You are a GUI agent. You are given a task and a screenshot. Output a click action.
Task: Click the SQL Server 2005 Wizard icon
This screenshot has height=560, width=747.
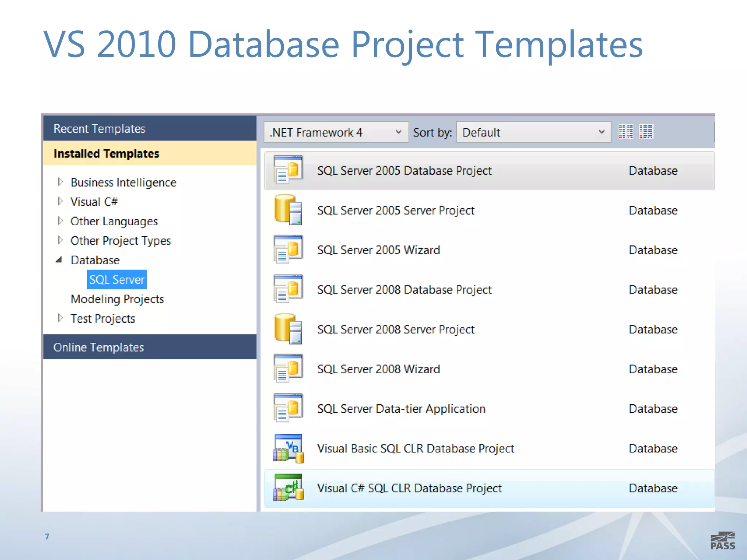(x=288, y=249)
